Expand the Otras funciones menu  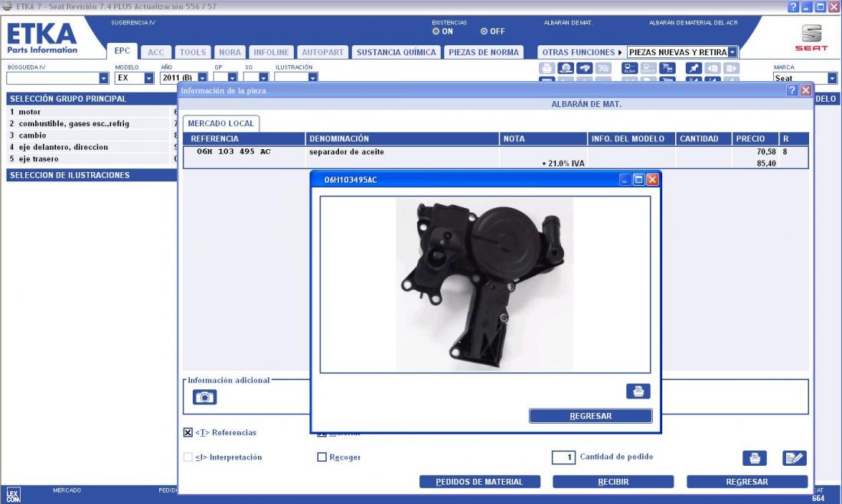[x=582, y=52]
